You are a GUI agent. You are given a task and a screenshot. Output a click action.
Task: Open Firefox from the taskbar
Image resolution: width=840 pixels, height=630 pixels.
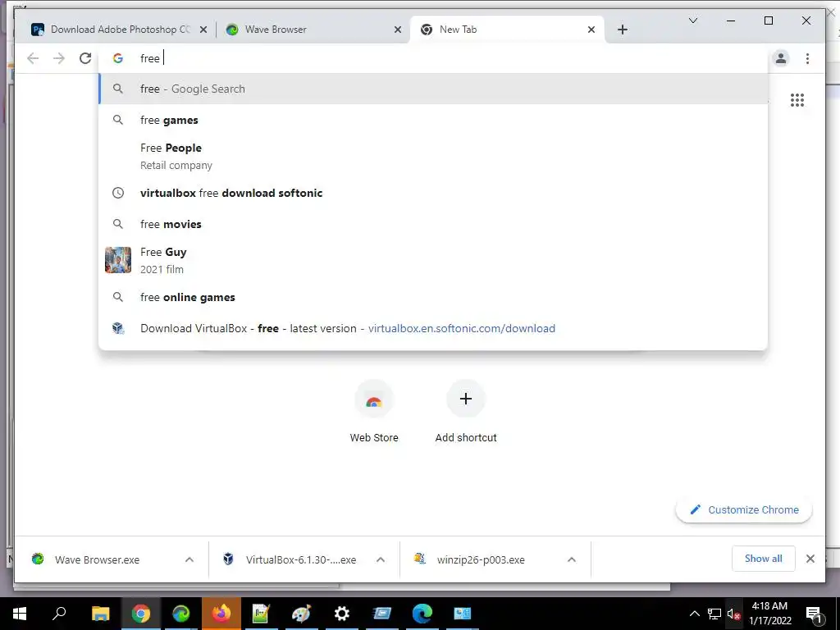pos(221,614)
